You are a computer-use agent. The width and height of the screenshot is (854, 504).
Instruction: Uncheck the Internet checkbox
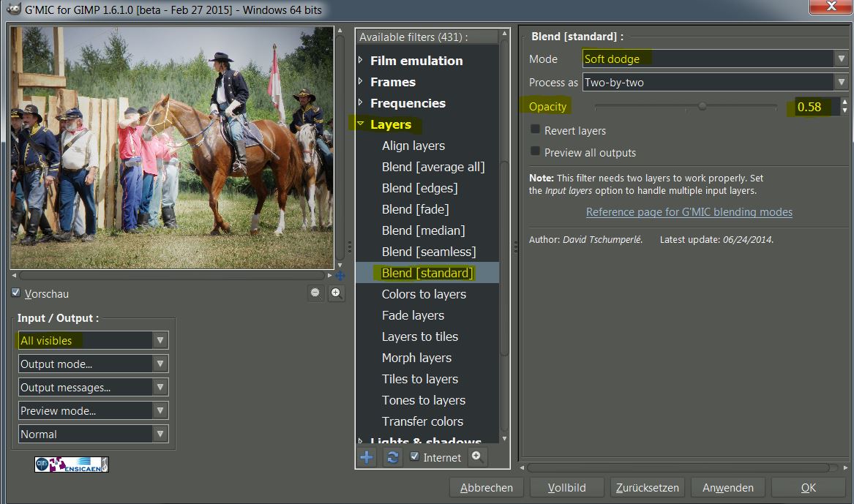(x=415, y=457)
